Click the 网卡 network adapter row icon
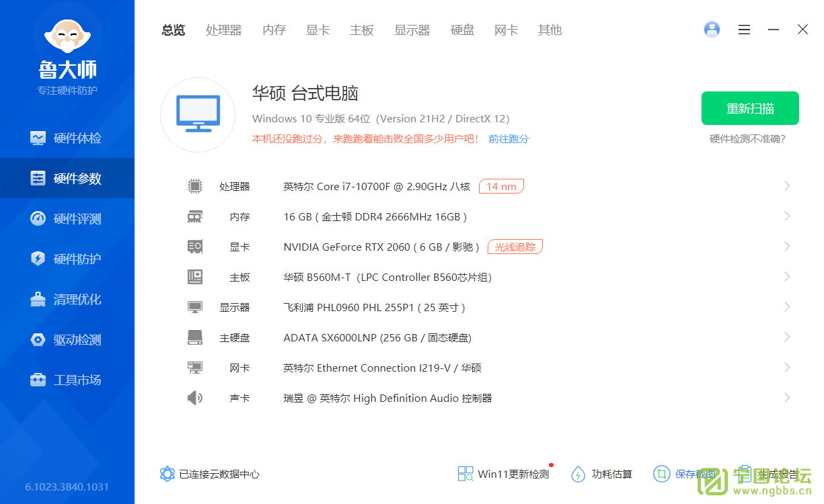Image resolution: width=824 pixels, height=504 pixels. 195,368
